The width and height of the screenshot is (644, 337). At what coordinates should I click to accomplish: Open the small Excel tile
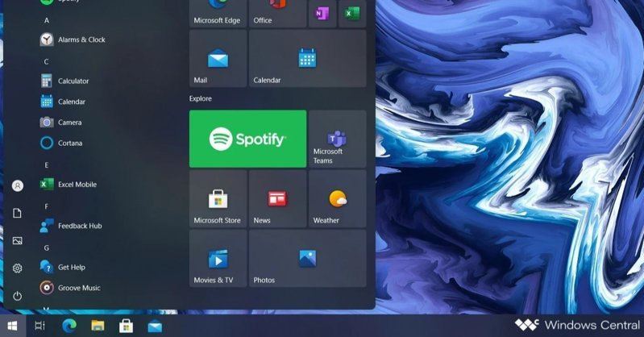pyautogui.click(x=352, y=14)
